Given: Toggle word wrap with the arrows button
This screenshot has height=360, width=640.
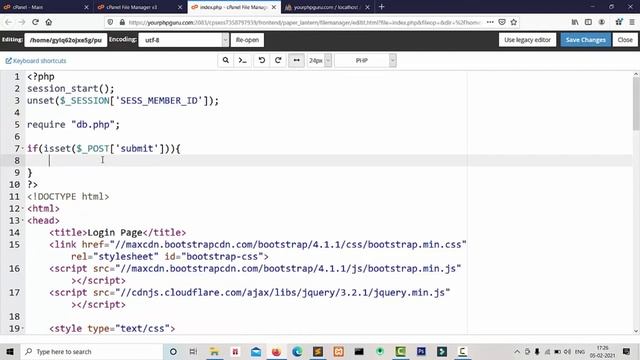Looking at the screenshot, I should pos(296,60).
